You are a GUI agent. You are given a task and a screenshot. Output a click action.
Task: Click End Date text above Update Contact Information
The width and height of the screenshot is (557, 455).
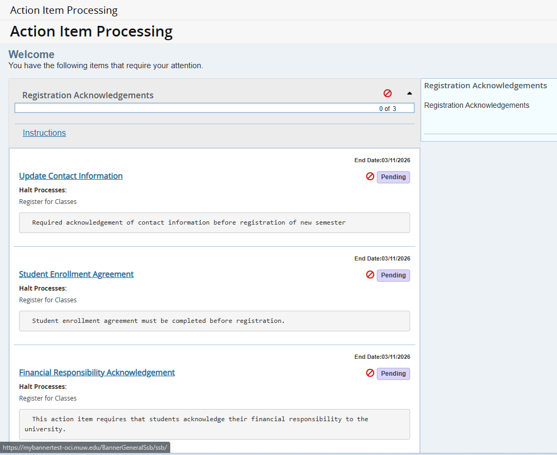point(382,160)
